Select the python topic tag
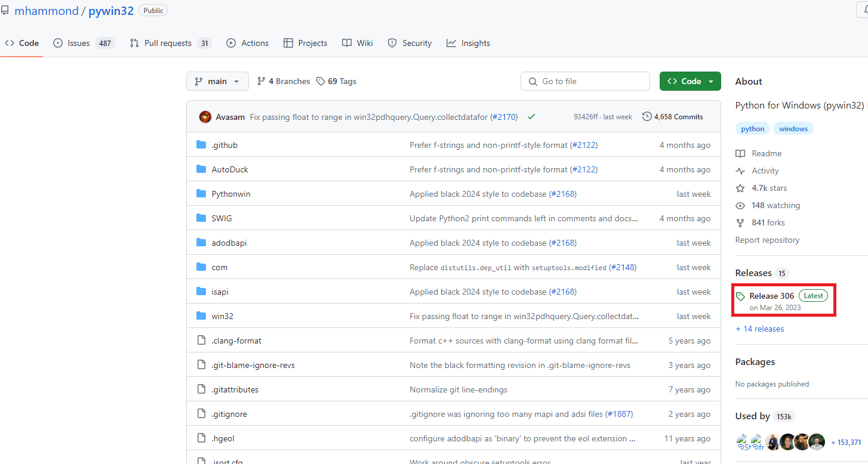Image resolution: width=868 pixels, height=464 pixels. (753, 129)
